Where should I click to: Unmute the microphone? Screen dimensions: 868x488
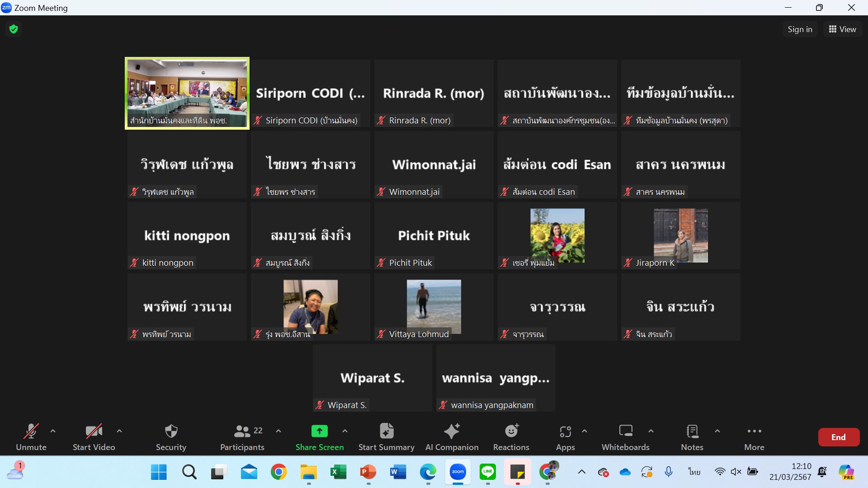point(31,436)
